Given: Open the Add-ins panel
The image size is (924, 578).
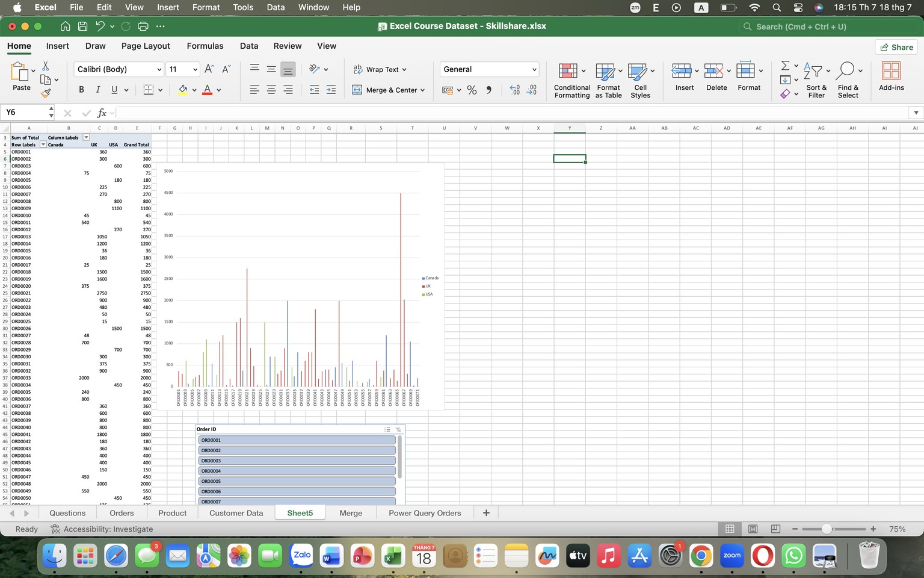Looking at the screenshot, I should 891,76.
